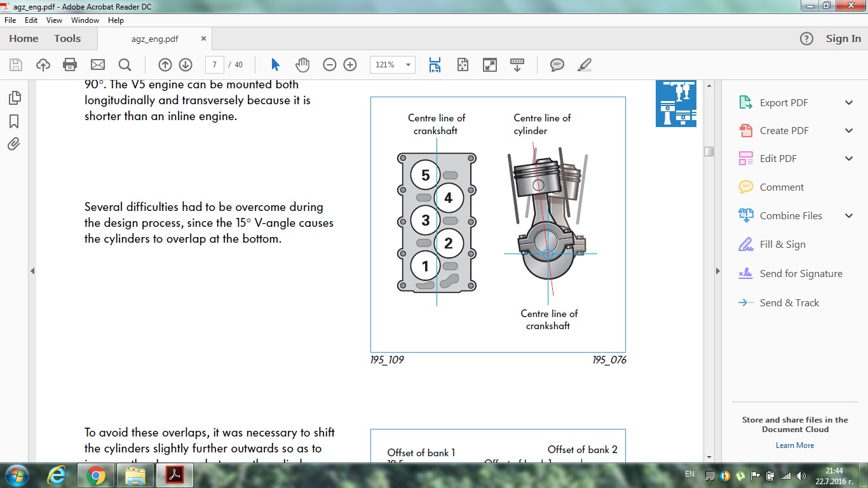This screenshot has width=868, height=488.
Task: Click the page number input field
Action: point(215,64)
